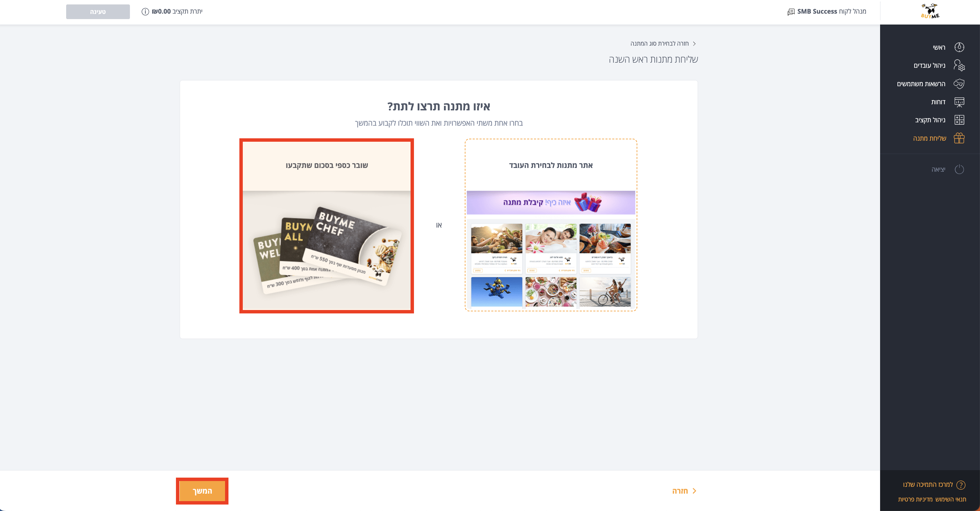Click the איזה כיף קיבלת מתנה banner
The image size is (980, 511).
pos(551,202)
